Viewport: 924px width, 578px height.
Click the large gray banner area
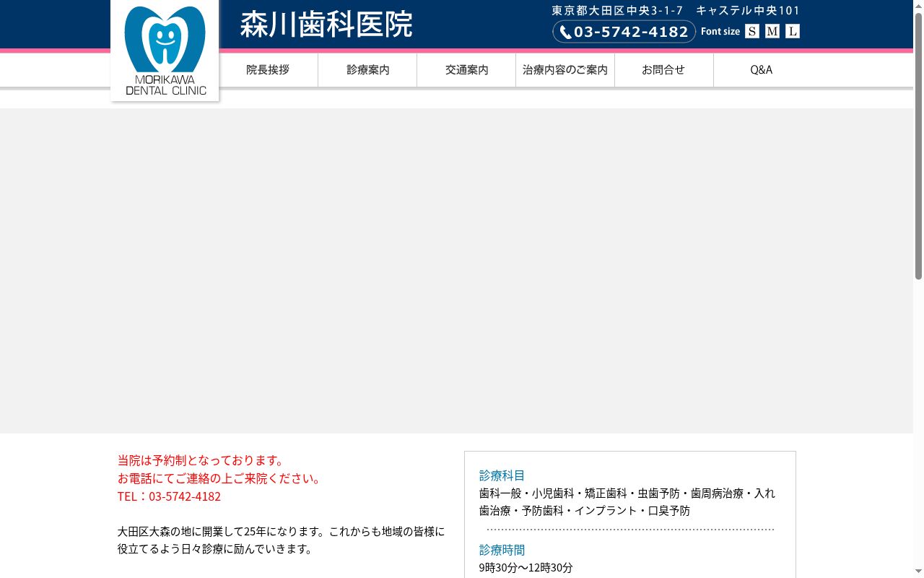pyautogui.click(x=456, y=271)
